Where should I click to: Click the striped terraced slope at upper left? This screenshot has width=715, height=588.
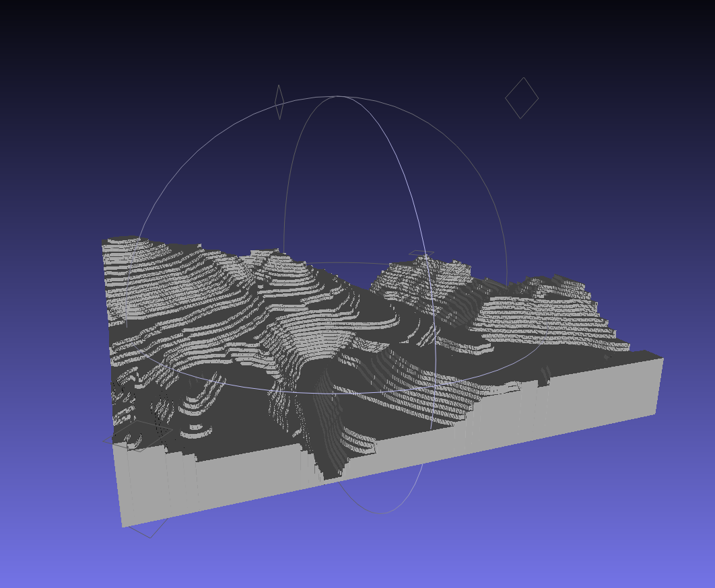pos(155,276)
